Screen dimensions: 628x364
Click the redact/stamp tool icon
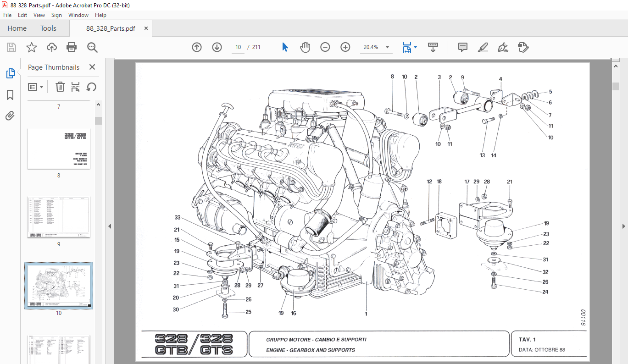523,47
